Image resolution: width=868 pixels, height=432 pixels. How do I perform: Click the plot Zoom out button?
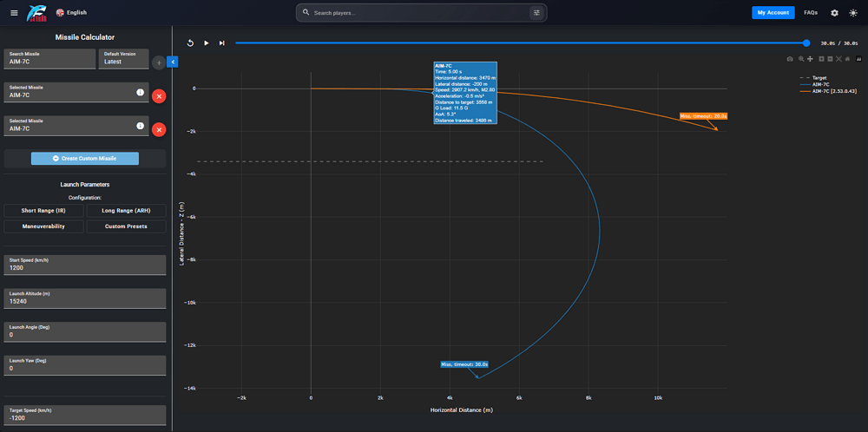click(x=831, y=59)
